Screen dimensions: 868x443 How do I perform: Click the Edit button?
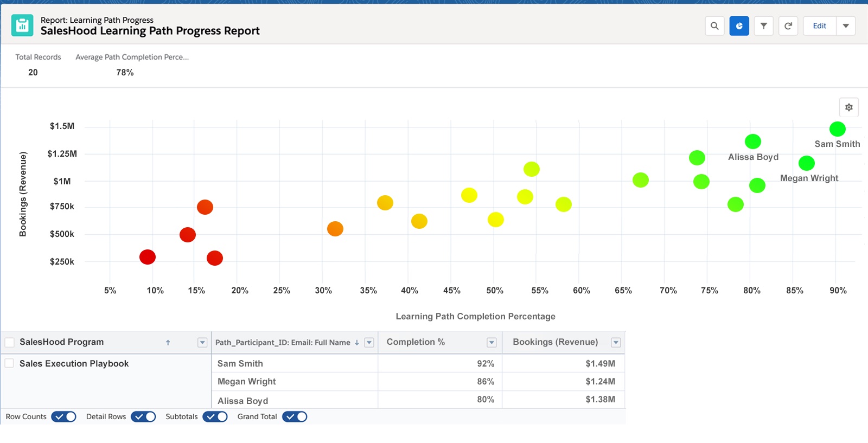coord(819,26)
